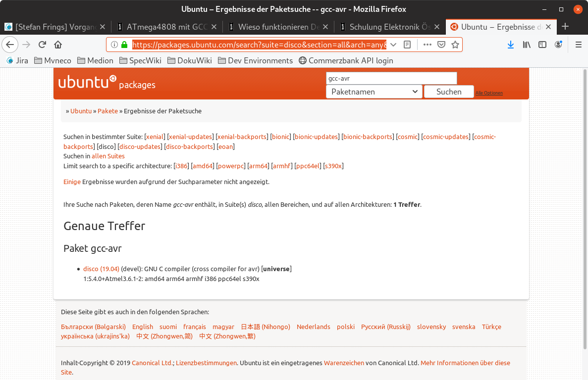The width and height of the screenshot is (588, 380).
Task: Switch page language to français
Action: coord(195,327)
